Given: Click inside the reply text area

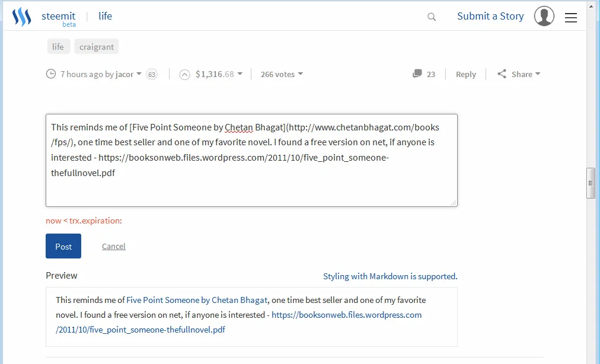Looking at the screenshot, I should pos(251,160).
